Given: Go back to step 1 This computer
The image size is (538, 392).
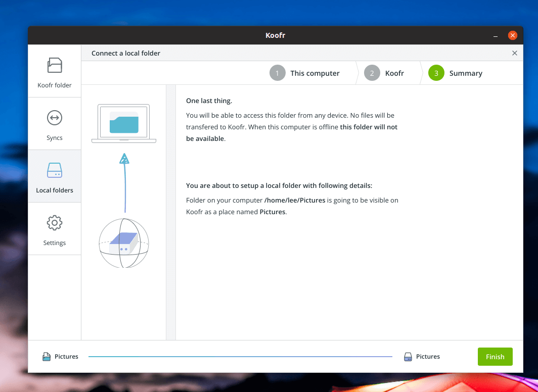Looking at the screenshot, I should pyautogui.click(x=305, y=73).
